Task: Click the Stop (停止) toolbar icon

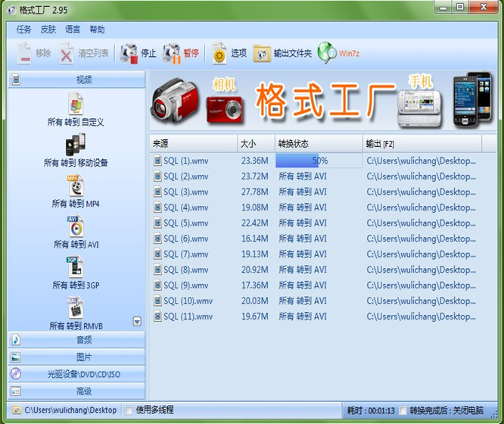Action: coord(129,54)
